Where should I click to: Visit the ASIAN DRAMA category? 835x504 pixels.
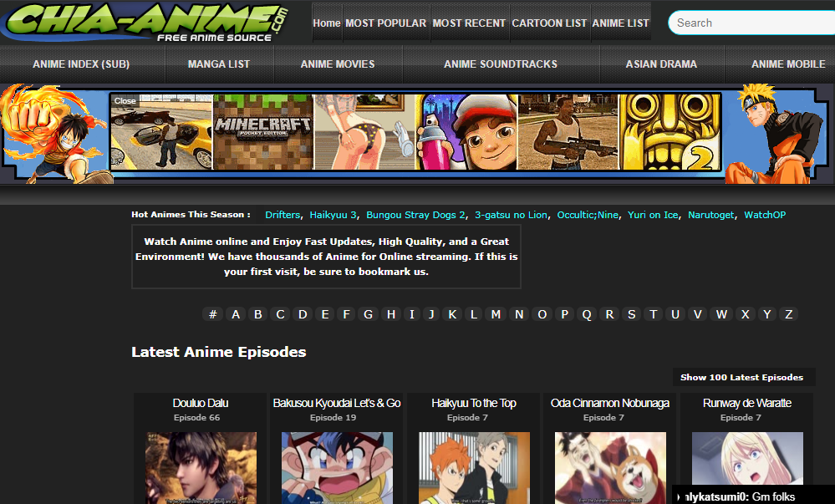click(x=661, y=64)
